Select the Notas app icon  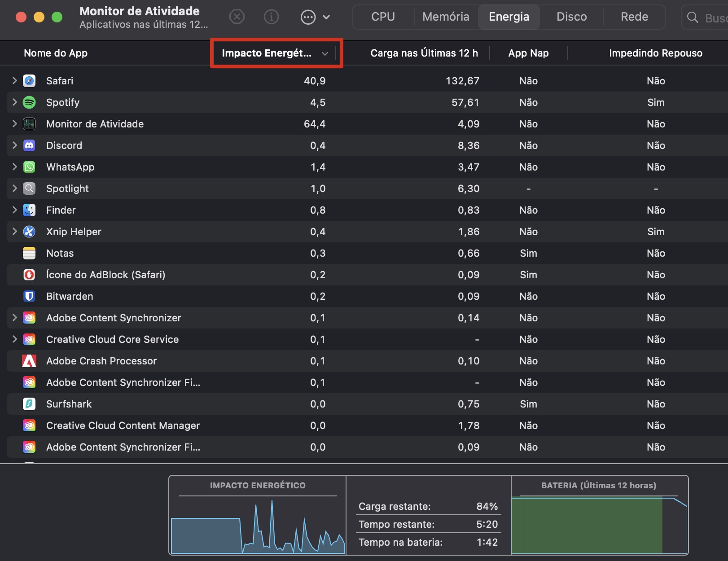click(x=29, y=253)
